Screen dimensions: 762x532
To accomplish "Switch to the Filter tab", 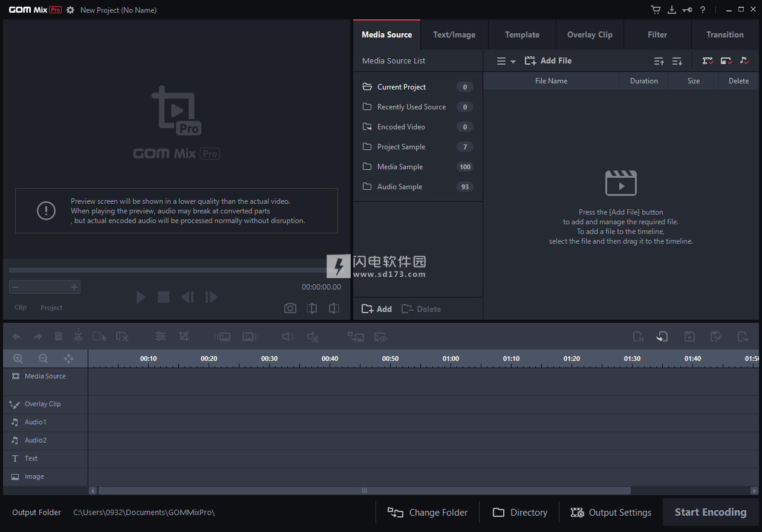I will click(x=657, y=34).
